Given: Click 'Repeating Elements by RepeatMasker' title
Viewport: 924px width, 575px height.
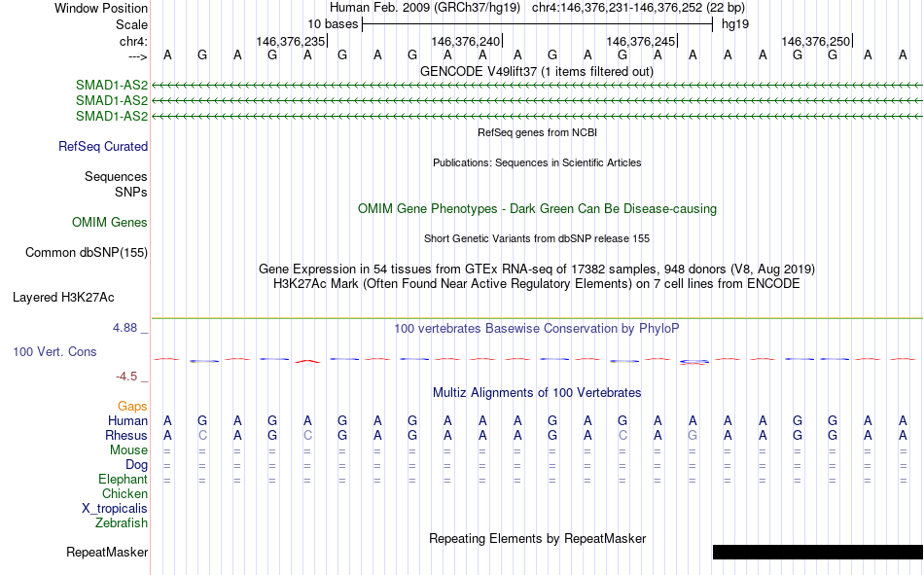Looking at the screenshot, I should [538, 538].
